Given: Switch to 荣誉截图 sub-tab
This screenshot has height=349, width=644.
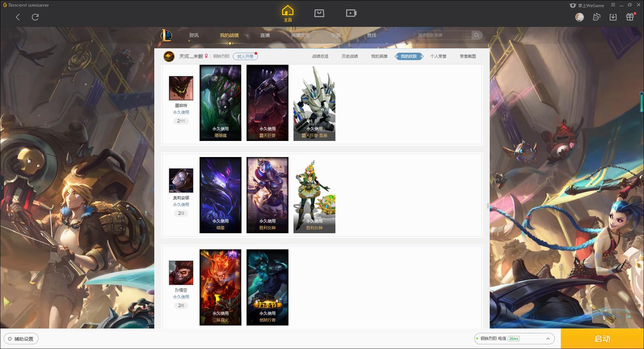Looking at the screenshot, I should point(468,56).
